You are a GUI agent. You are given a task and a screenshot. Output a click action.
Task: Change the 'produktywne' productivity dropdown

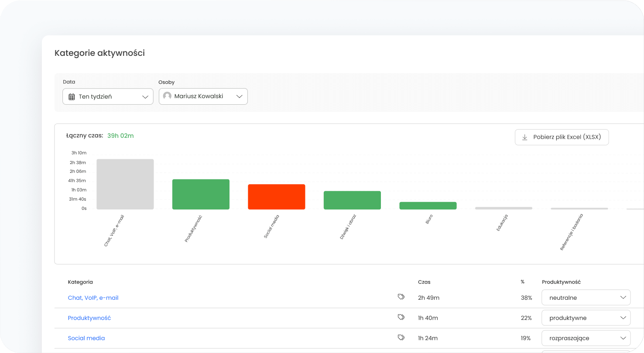click(586, 318)
